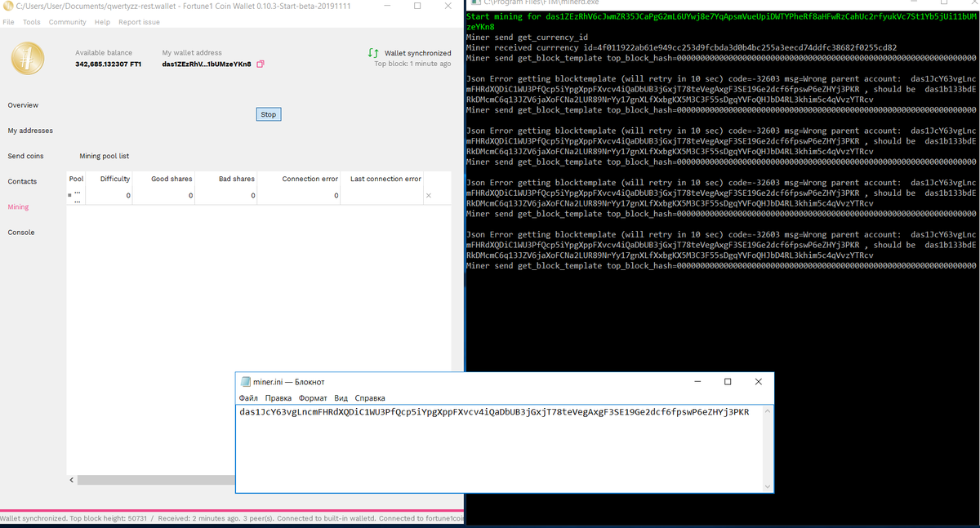Select the pool name cell in the first row
Screen dimensions: 980x528
tap(76, 196)
